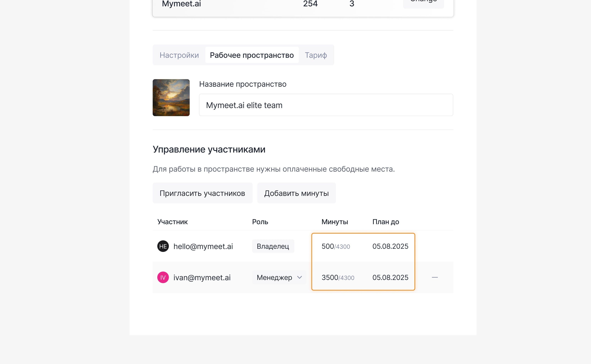Click hello@mymeet.ai participant email

[203, 246]
